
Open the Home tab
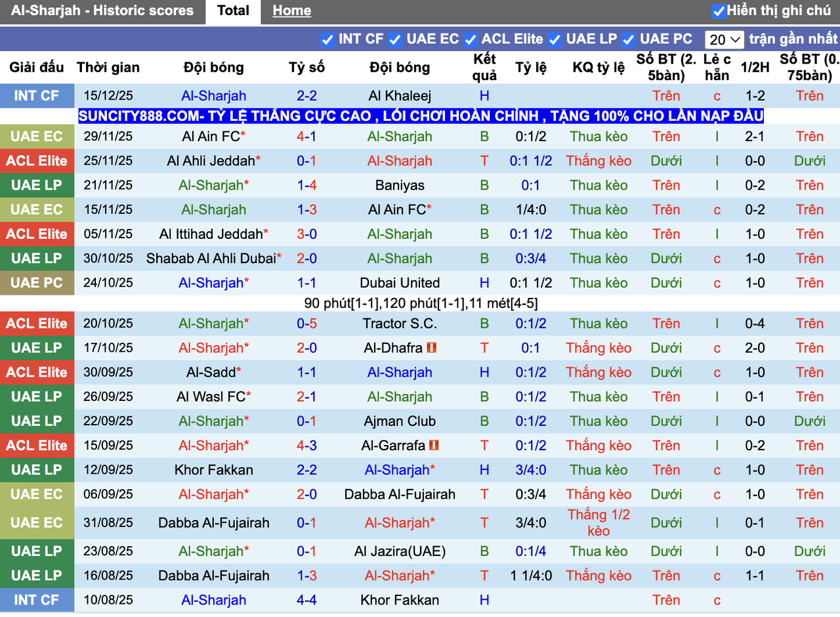291,11
